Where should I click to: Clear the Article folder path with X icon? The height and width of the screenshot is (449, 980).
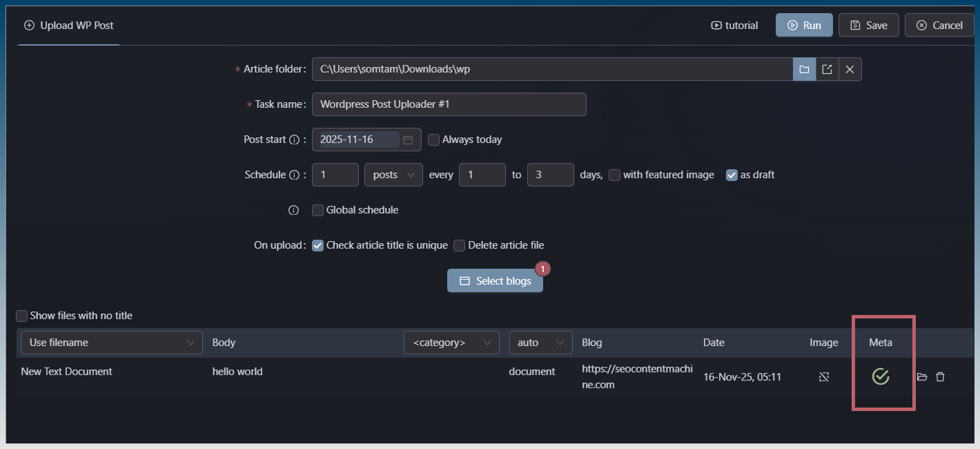[850, 69]
